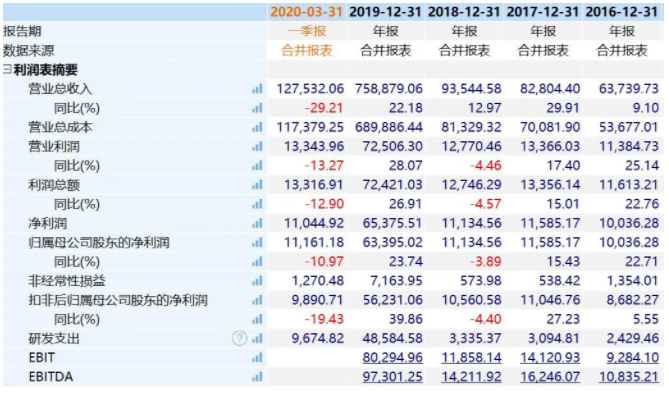Open chart icon for 净利润 row
This screenshot has width=669, height=397.
[257, 223]
